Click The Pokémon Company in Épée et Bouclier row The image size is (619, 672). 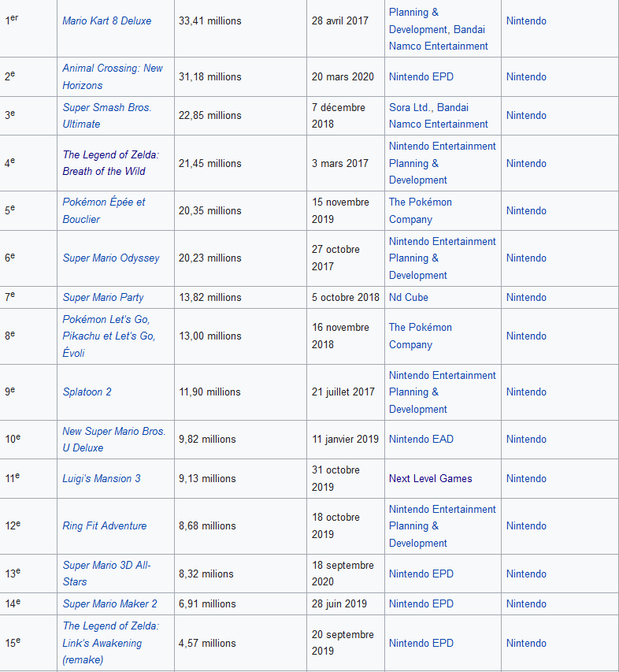[x=421, y=210]
